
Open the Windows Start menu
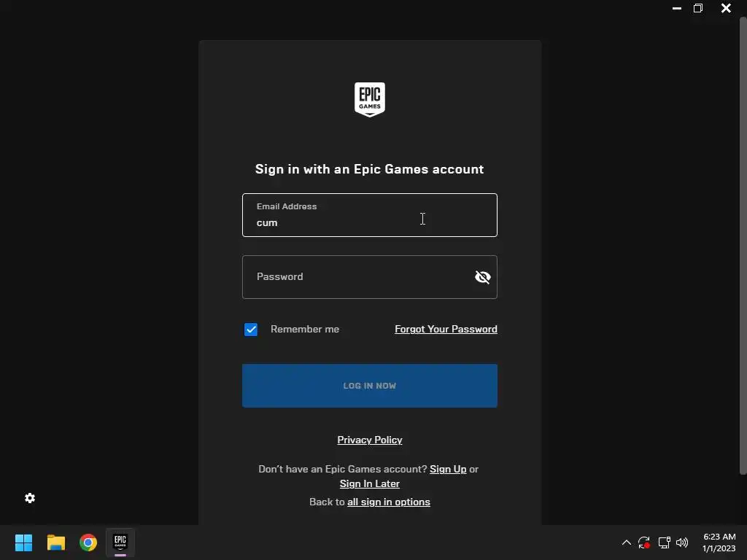[23, 542]
